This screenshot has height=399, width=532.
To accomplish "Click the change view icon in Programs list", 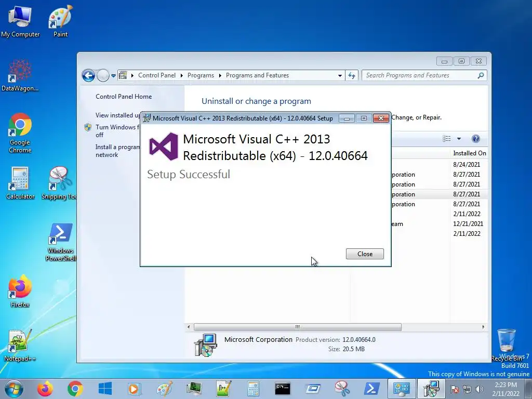I will [x=446, y=138].
